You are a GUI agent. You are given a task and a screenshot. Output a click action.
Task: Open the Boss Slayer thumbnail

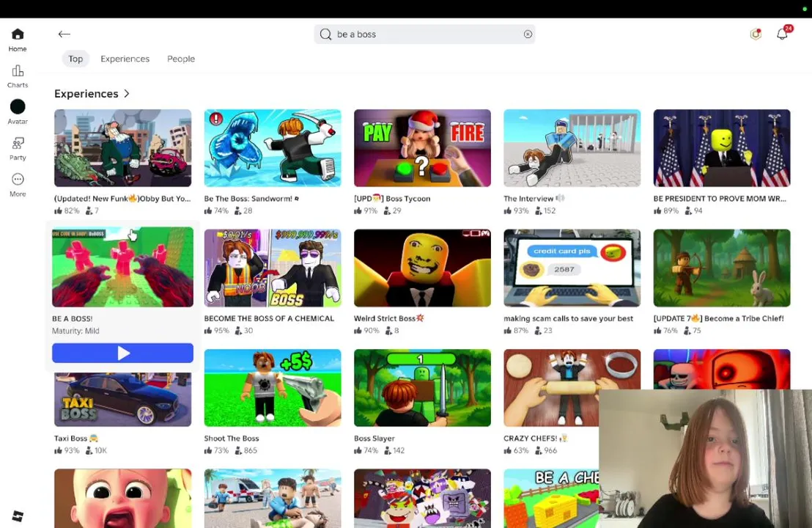click(x=422, y=388)
